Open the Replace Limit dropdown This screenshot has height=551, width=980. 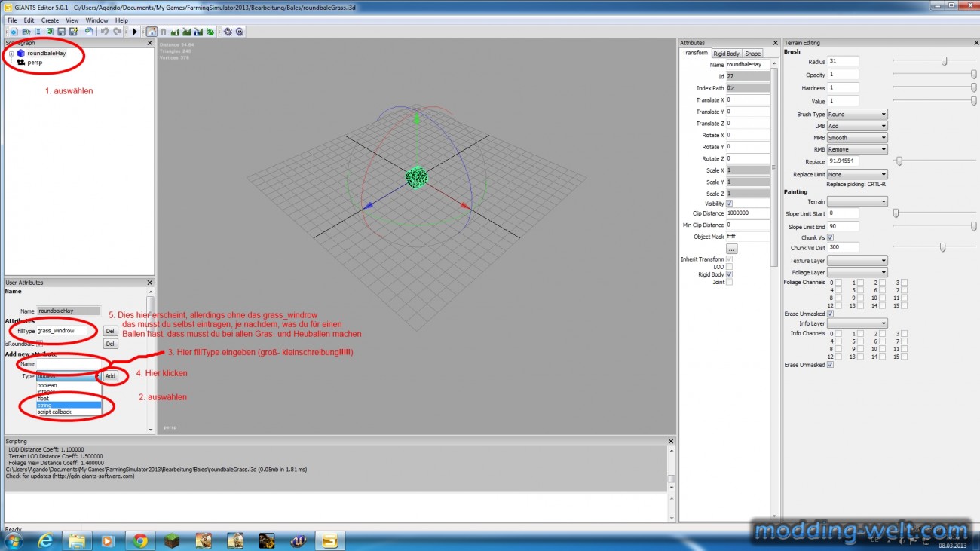click(857, 174)
